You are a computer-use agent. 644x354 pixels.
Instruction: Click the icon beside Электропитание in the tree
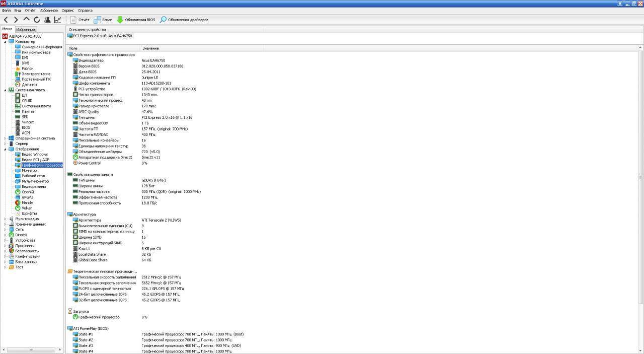click(x=18, y=74)
